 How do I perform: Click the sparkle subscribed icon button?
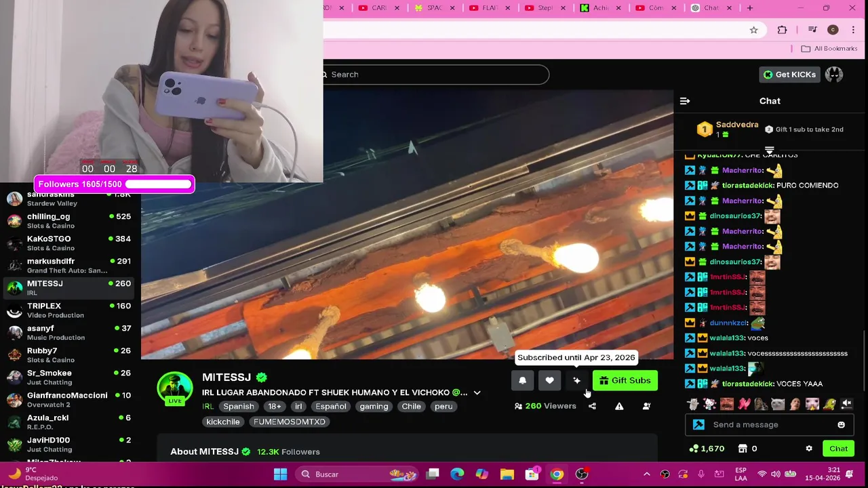click(x=576, y=380)
